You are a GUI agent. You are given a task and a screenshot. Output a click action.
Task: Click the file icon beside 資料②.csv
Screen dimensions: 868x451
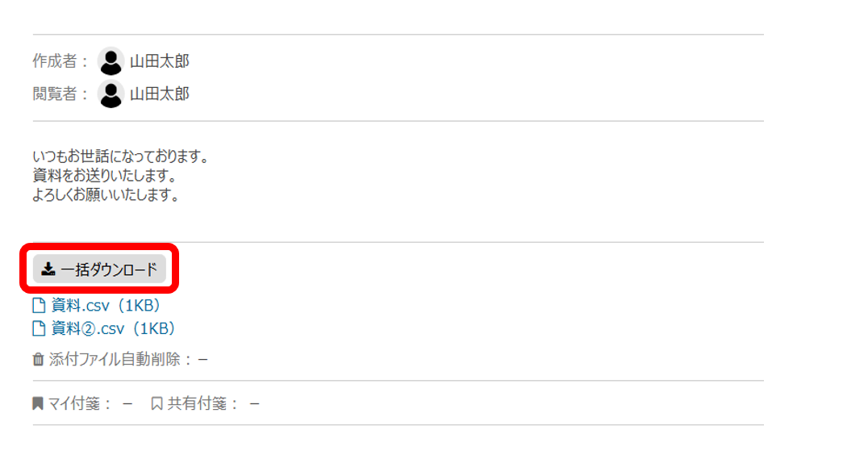click(x=39, y=328)
